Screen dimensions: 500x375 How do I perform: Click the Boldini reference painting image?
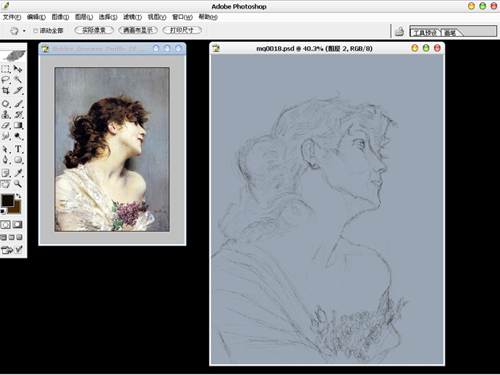112,149
